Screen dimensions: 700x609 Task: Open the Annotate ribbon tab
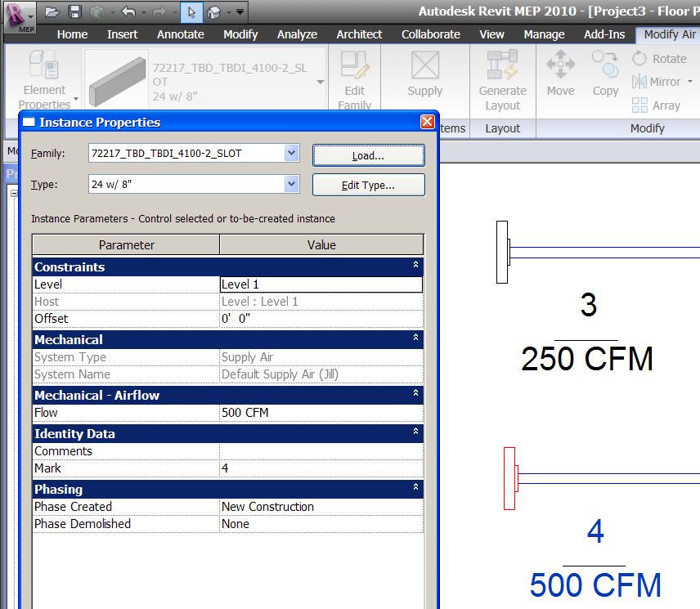pos(181,34)
